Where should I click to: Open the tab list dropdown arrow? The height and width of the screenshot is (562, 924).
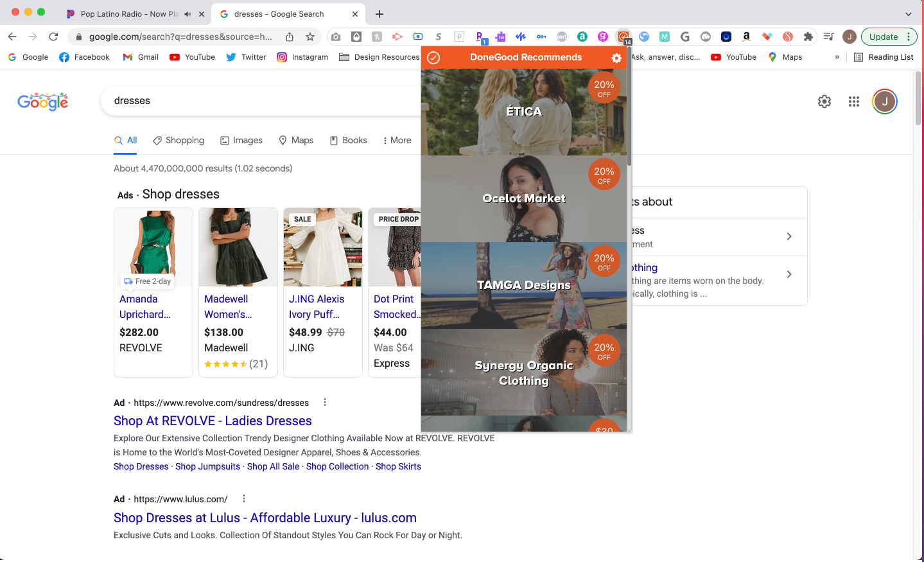[907, 13]
